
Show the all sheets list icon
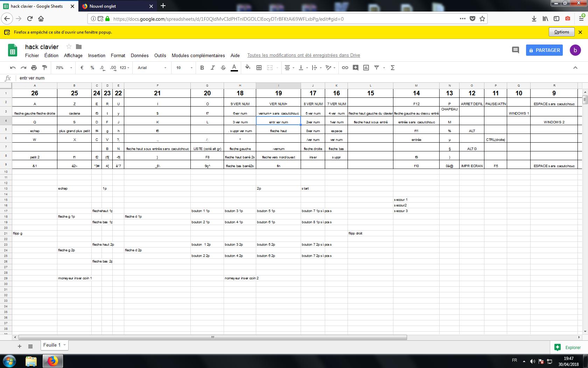[x=30, y=346]
